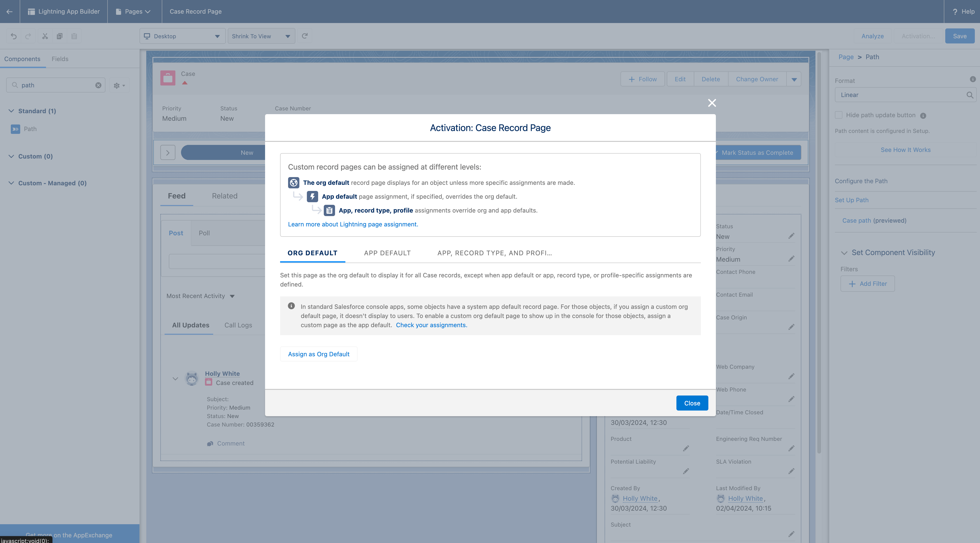Click the Format info icon
This screenshot has width=980, height=543.
point(972,79)
